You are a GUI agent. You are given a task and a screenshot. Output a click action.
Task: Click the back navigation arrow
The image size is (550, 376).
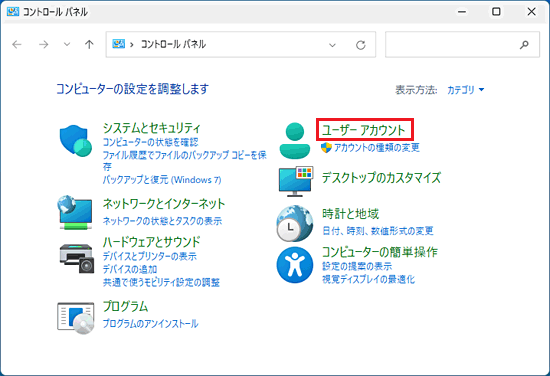[17, 45]
